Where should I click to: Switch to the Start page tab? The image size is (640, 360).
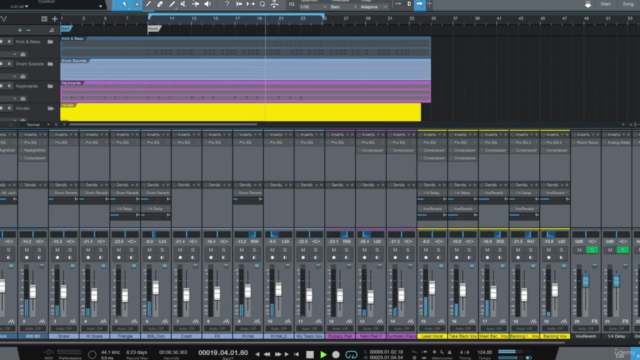coord(606,4)
